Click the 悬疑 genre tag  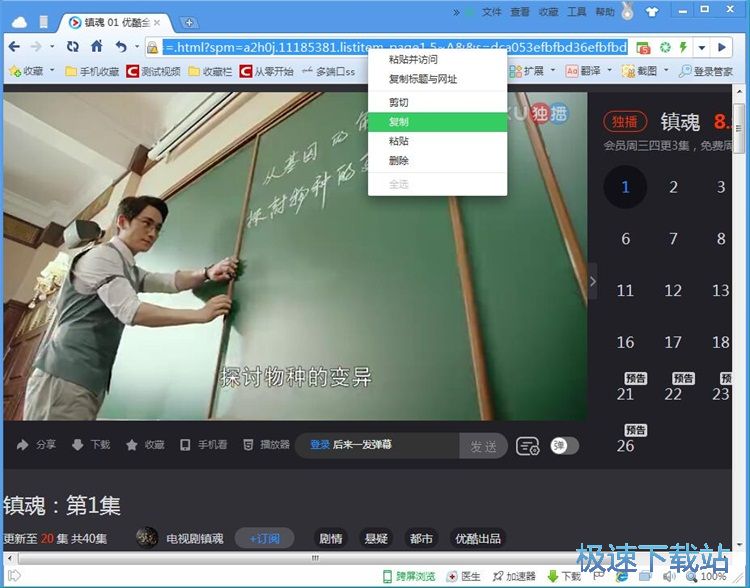[x=376, y=539]
